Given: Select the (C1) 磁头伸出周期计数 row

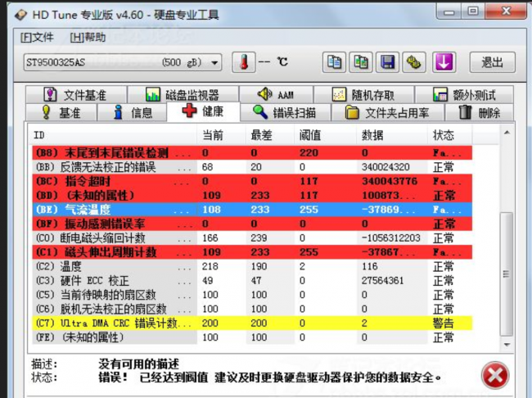Looking at the screenshot, I should [252, 252].
